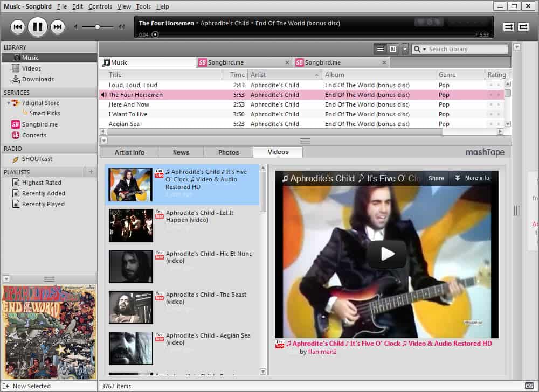Select the Let It Happen video
Image resolution: width=539 pixels, height=392 pixels.
[182, 226]
